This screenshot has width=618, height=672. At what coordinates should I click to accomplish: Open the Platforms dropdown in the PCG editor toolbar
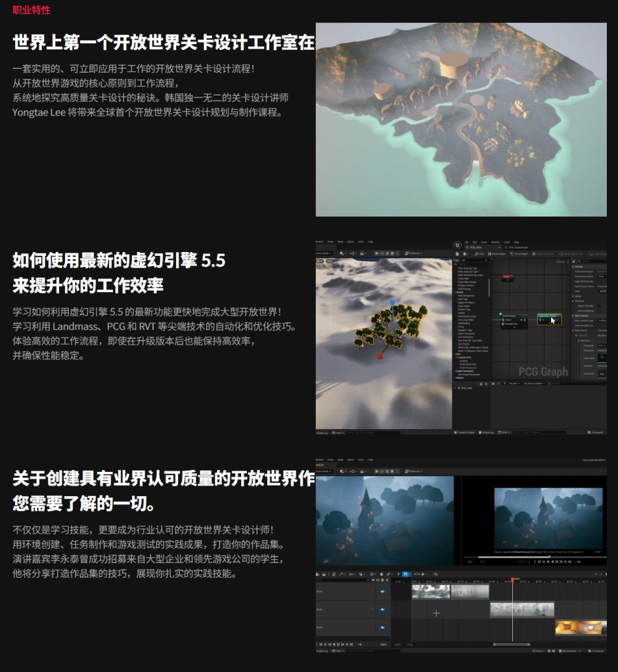point(414,253)
